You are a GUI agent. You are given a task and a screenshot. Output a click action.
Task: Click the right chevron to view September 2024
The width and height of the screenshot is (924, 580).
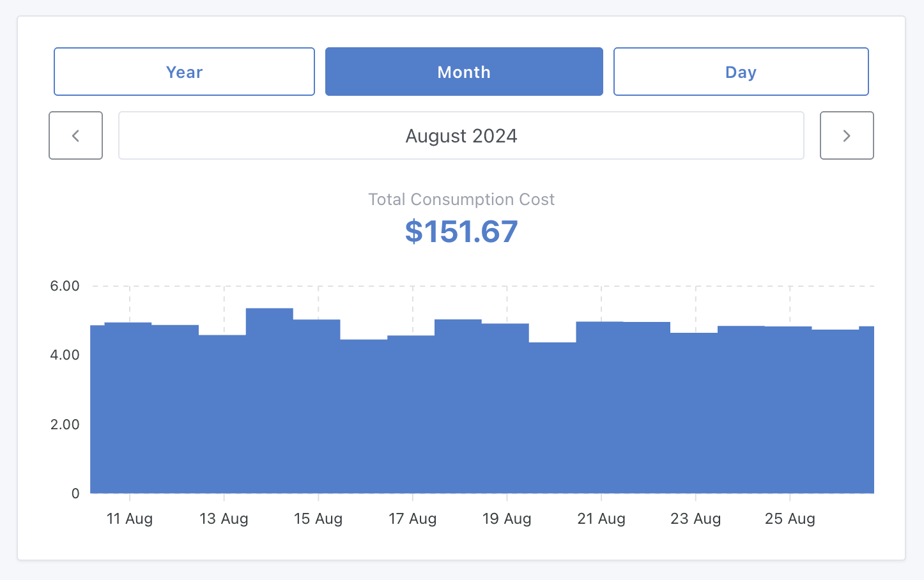pos(847,135)
